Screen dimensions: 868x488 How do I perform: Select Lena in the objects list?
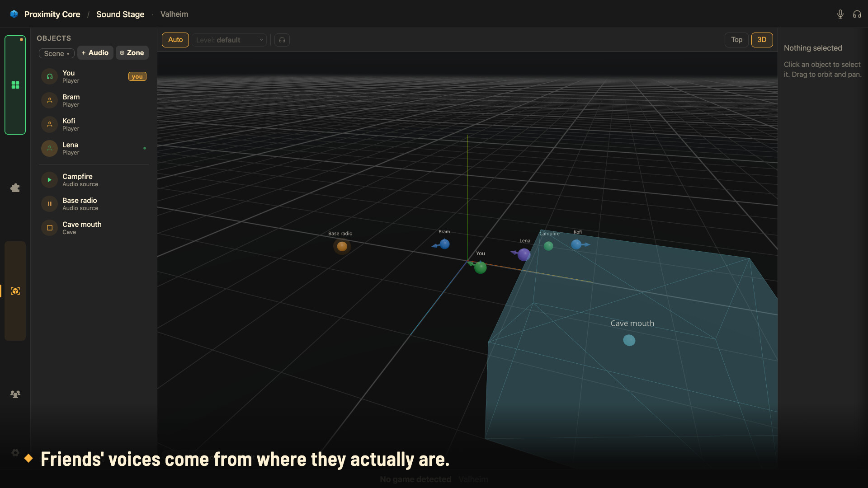tap(94, 148)
